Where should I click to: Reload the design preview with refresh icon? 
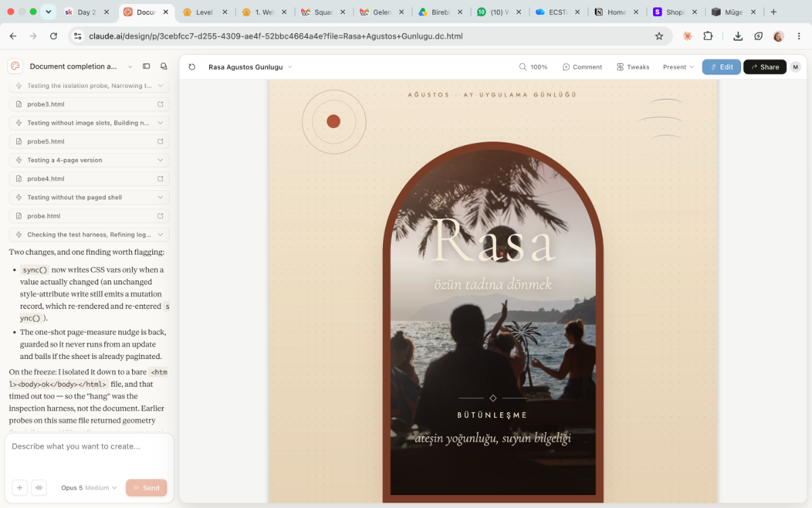192,67
